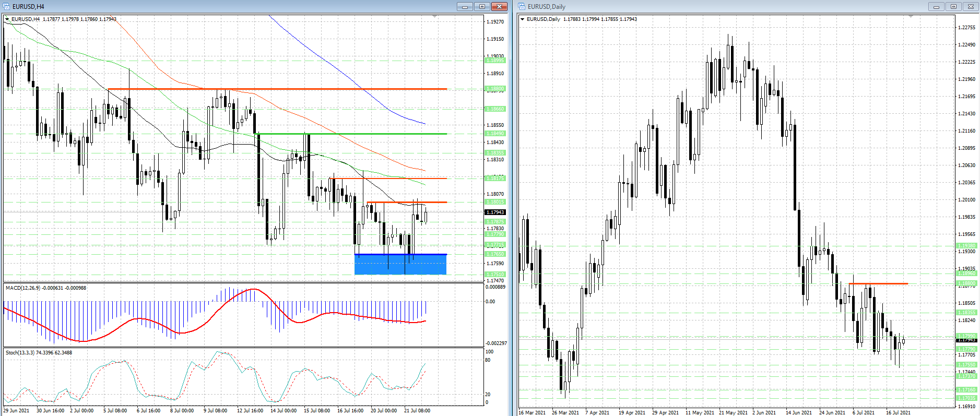Click the green '1.18355' price label on H4 axis
980x416 pixels.
coord(495,153)
